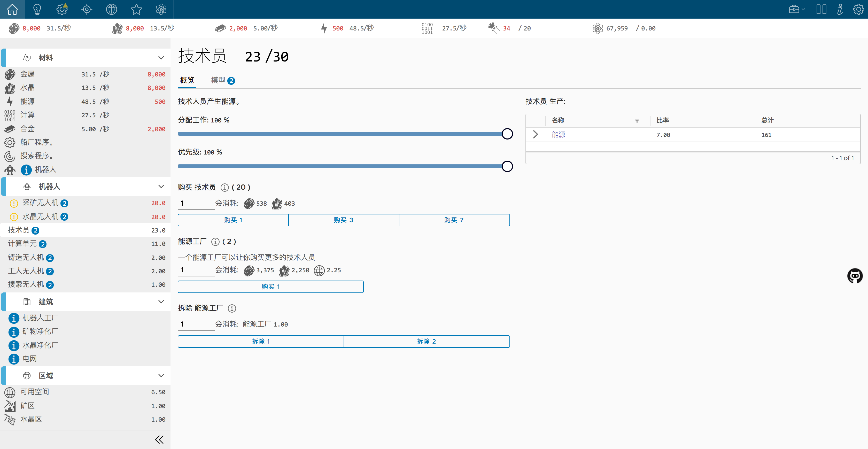Screen dimensions: 868x449
Task: Open the atom icon in top bar
Action: click(161, 9)
